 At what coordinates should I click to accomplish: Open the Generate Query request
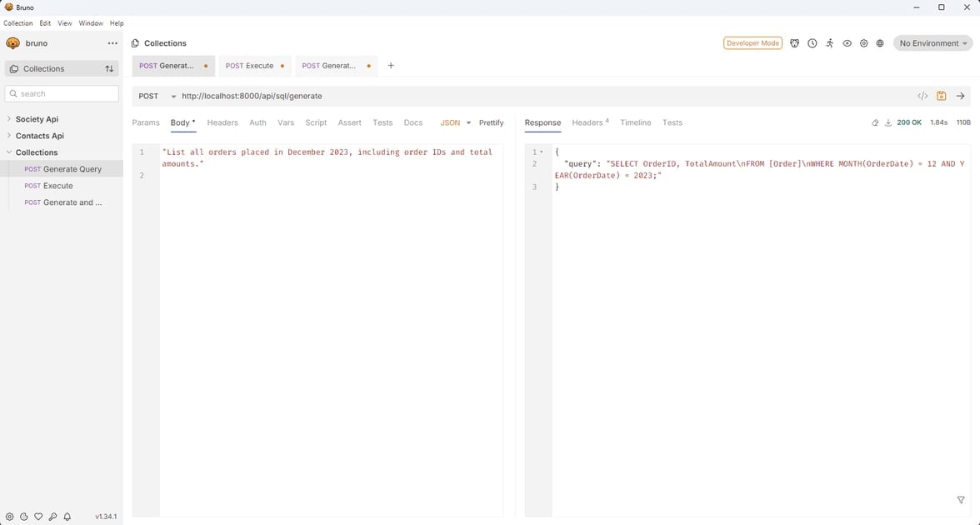(x=62, y=168)
